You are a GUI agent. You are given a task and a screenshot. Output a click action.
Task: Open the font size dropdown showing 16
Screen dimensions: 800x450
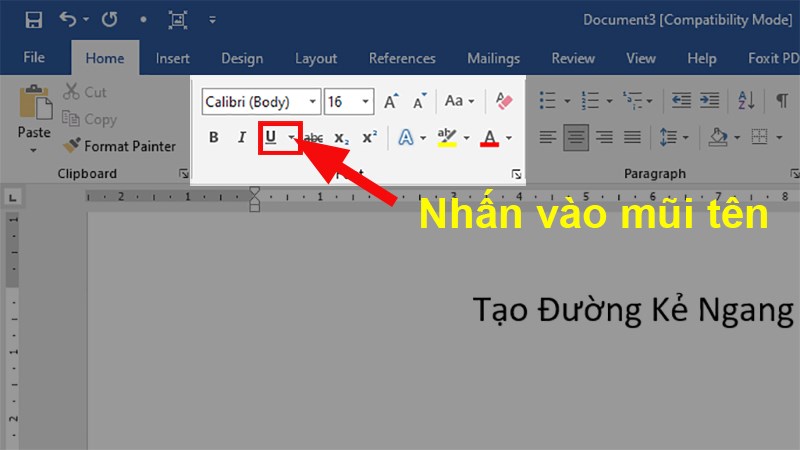[366, 102]
